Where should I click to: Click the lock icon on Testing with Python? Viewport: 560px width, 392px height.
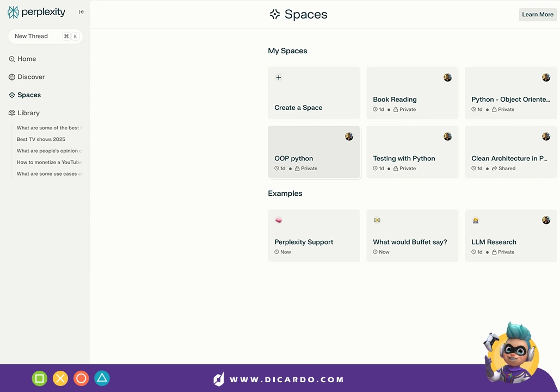396,169
